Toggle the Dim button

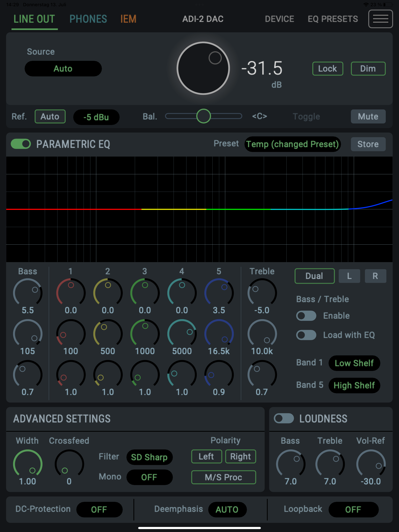pyautogui.click(x=368, y=69)
